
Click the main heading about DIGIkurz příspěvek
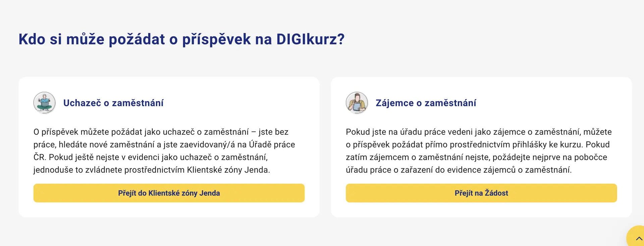181,39
